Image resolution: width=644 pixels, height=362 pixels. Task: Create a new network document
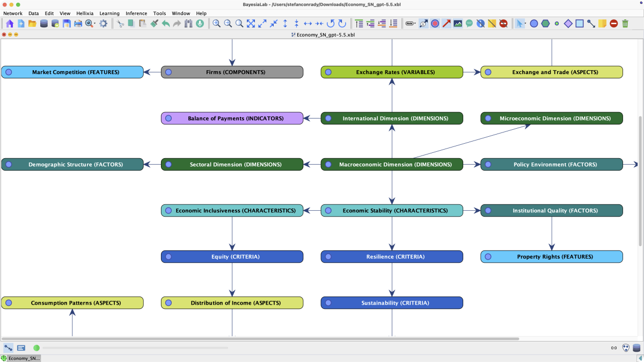click(21, 24)
